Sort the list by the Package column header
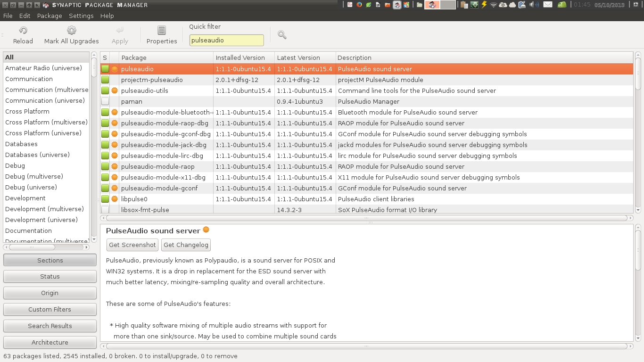 pyautogui.click(x=166, y=58)
